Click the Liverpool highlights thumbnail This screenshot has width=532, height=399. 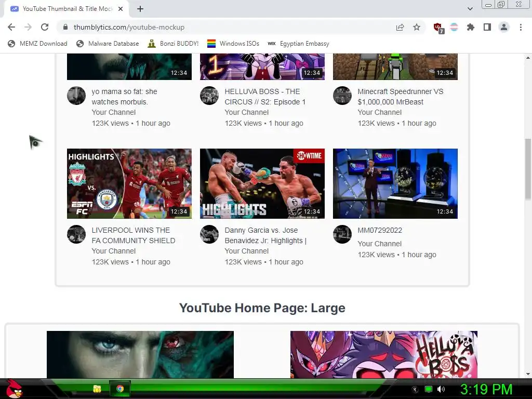(x=129, y=183)
